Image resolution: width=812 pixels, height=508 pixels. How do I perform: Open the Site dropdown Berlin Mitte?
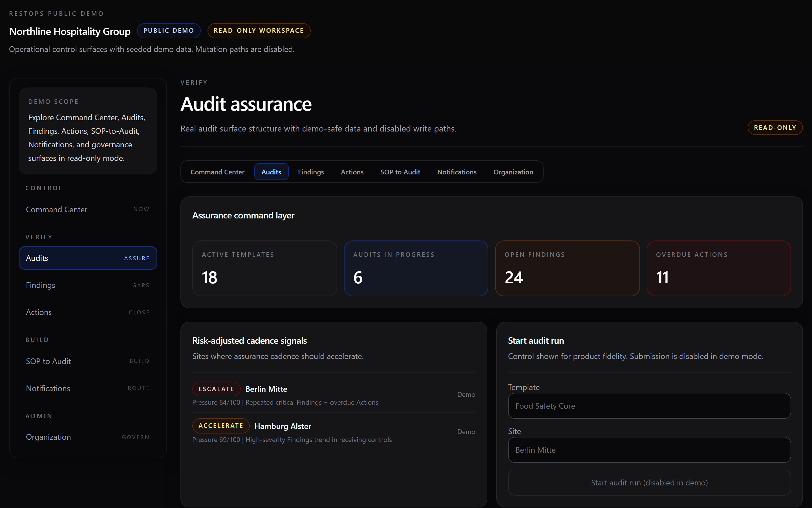tap(649, 450)
